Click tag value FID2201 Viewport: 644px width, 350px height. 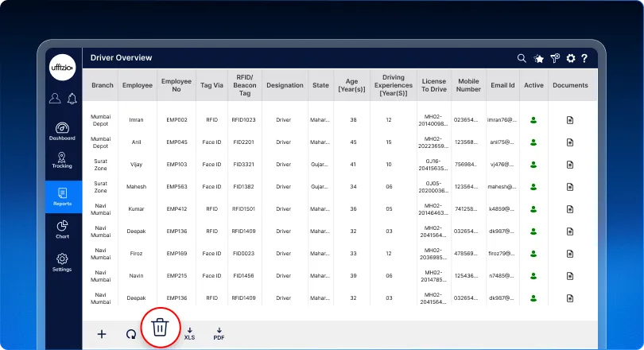tap(243, 142)
